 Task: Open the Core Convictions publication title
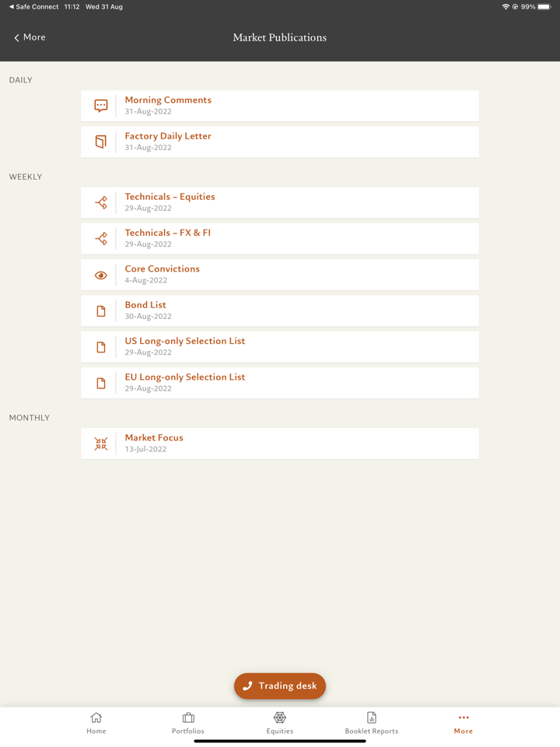(163, 269)
